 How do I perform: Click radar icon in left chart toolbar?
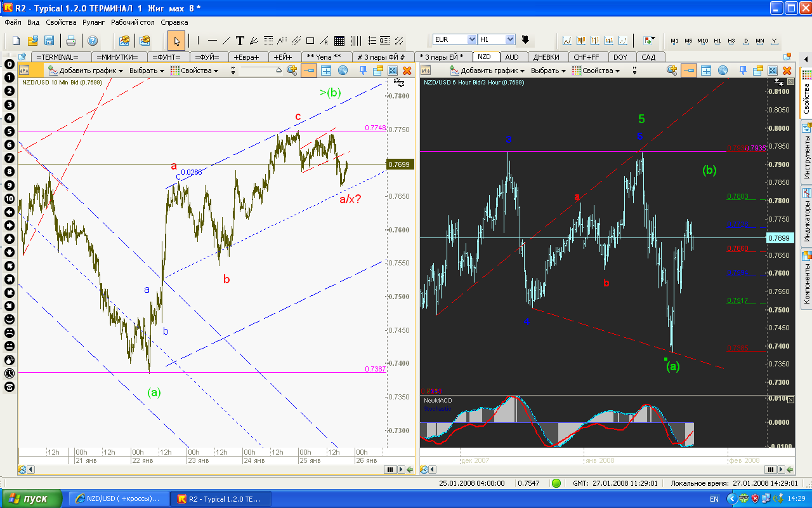[x=343, y=70]
